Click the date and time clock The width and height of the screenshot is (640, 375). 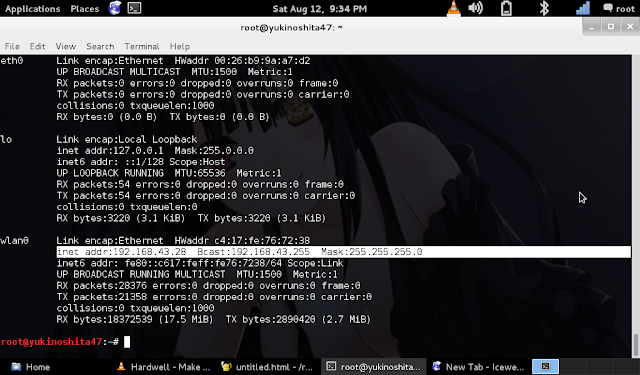(x=319, y=9)
